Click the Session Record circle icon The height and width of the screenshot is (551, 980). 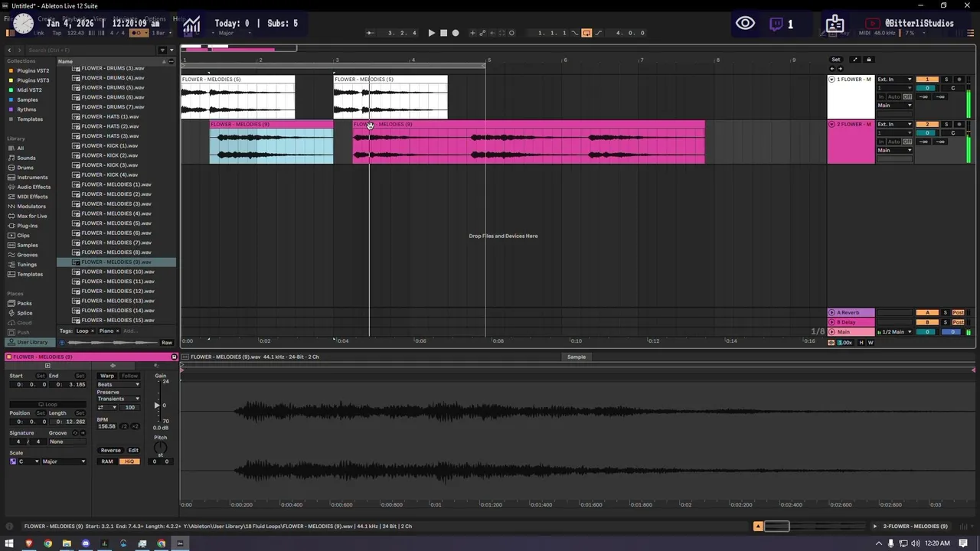tap(511, 33)
